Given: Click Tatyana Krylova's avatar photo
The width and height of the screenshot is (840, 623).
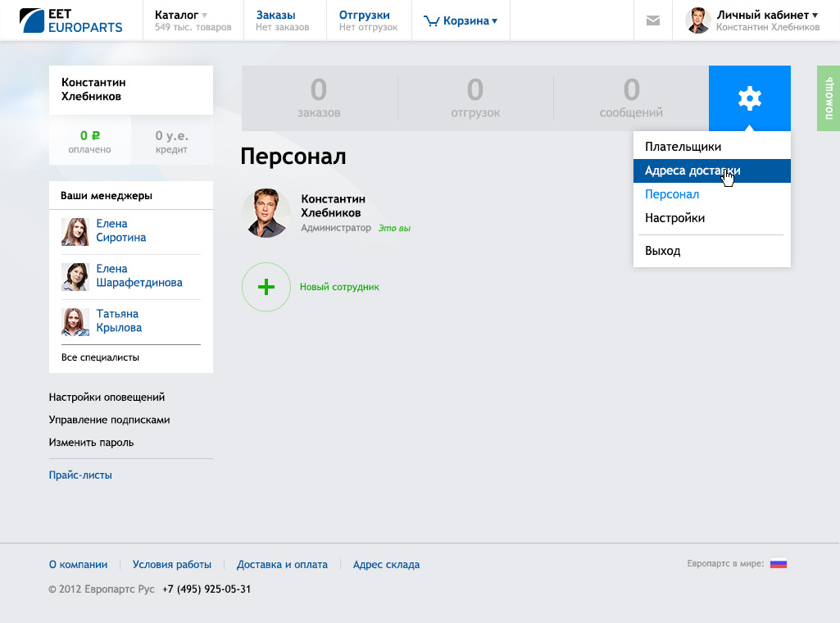Looking at the screenshot, I should (x=75, y=321).
